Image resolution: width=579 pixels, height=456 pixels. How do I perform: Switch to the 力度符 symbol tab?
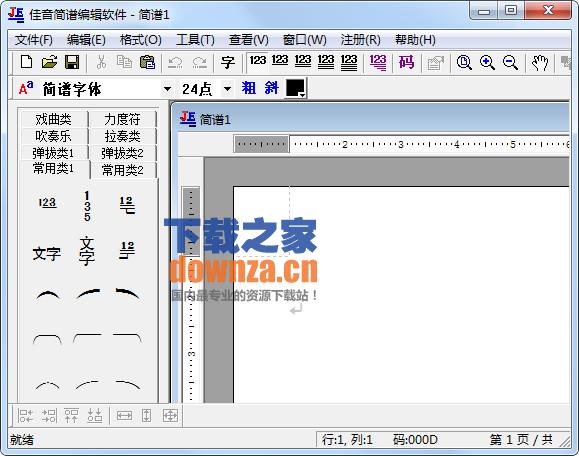(x=122, y=119)
